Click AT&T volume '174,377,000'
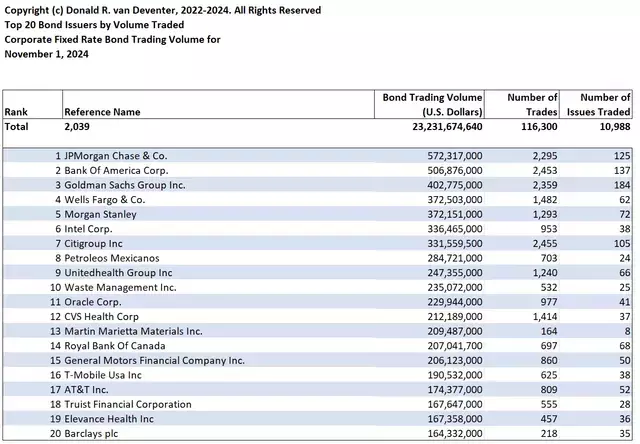The height and width of the screenshot is (444, 640). point(455,390)
